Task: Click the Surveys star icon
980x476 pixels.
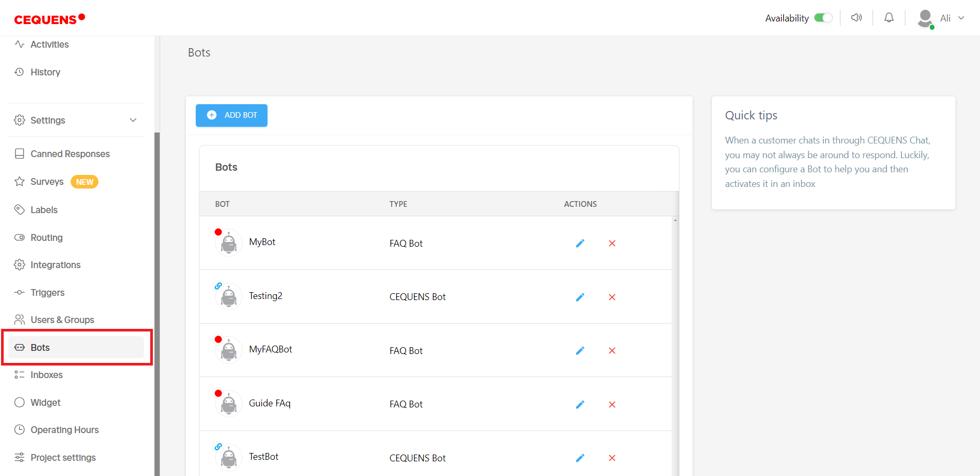Action: tap(19, 181)
